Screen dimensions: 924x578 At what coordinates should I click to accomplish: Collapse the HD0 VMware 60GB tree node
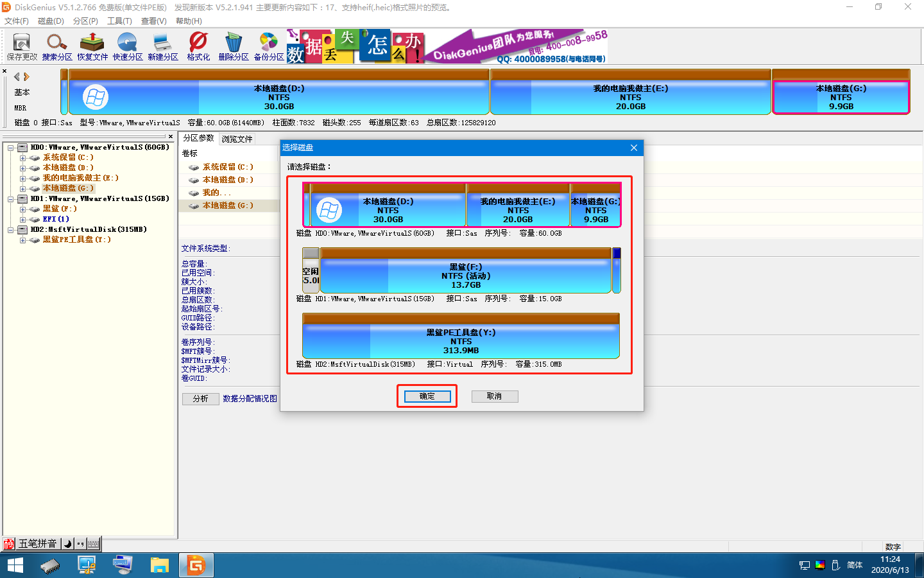tap(11, 148)
